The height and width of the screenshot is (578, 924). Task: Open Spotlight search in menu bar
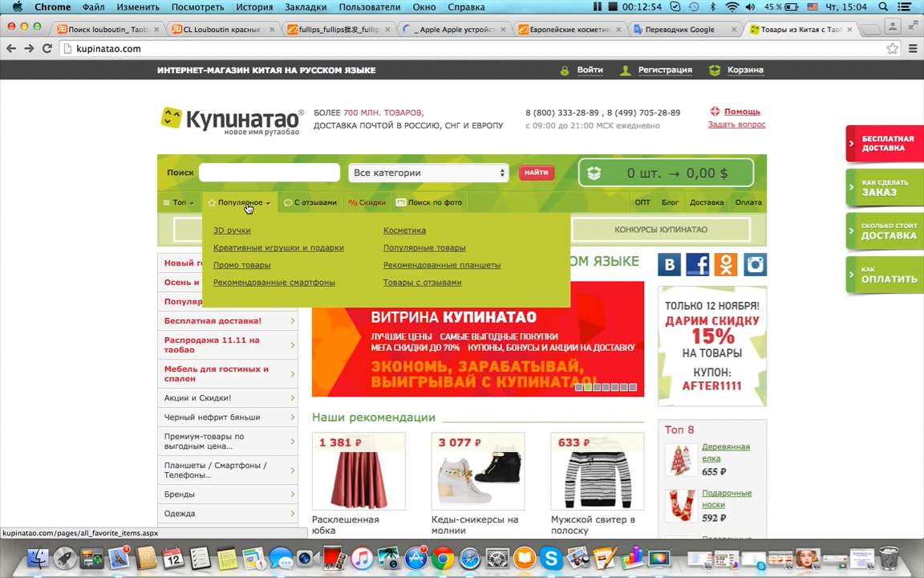tap(883, 7)
